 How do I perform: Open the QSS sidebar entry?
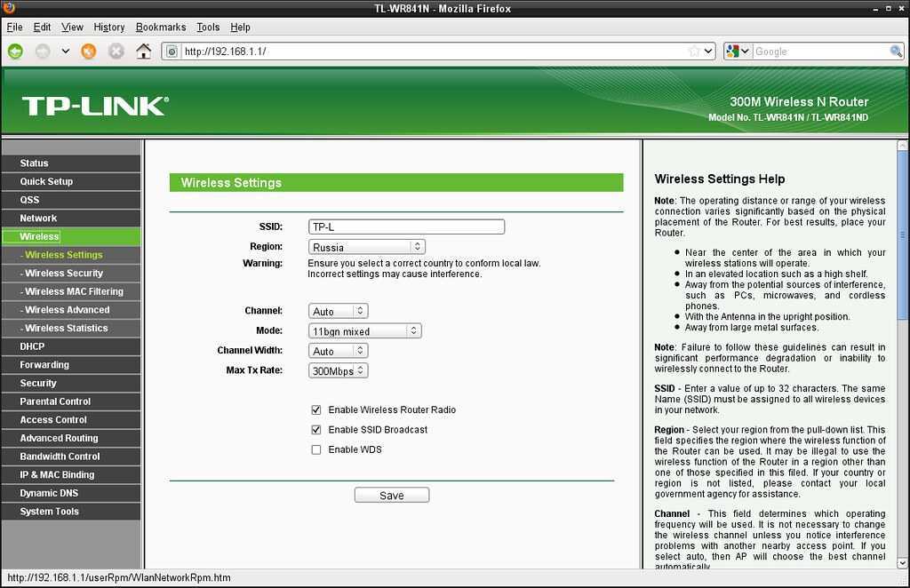71,200
